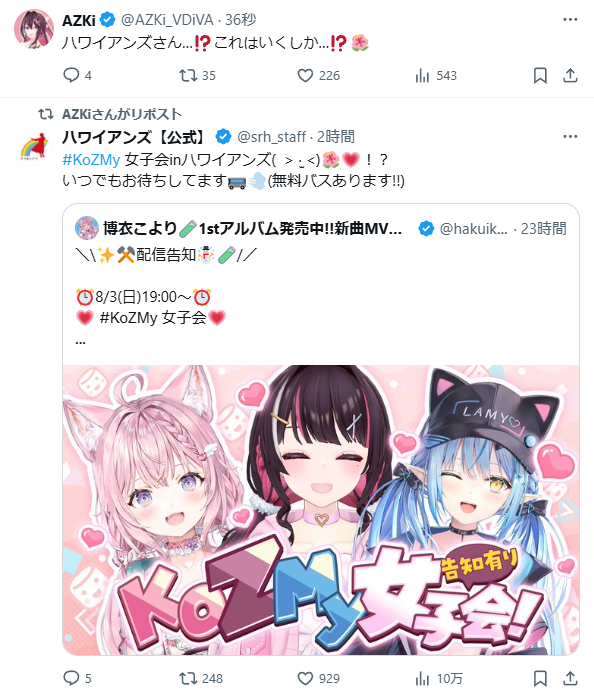Like AZKi's tweet with 226 likes
594x695 pixels.
(x=305, y=75)
